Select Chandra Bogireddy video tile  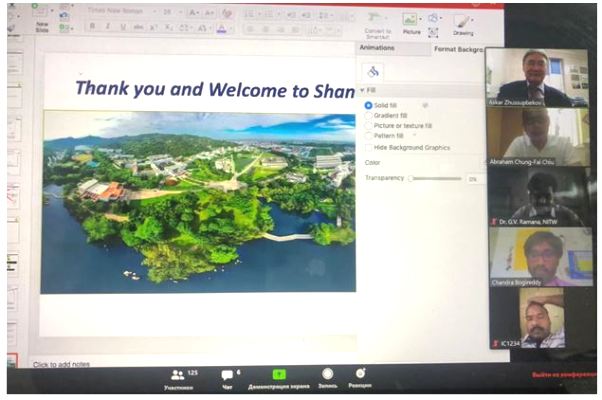pyautogui.click(x=541, y=257)
